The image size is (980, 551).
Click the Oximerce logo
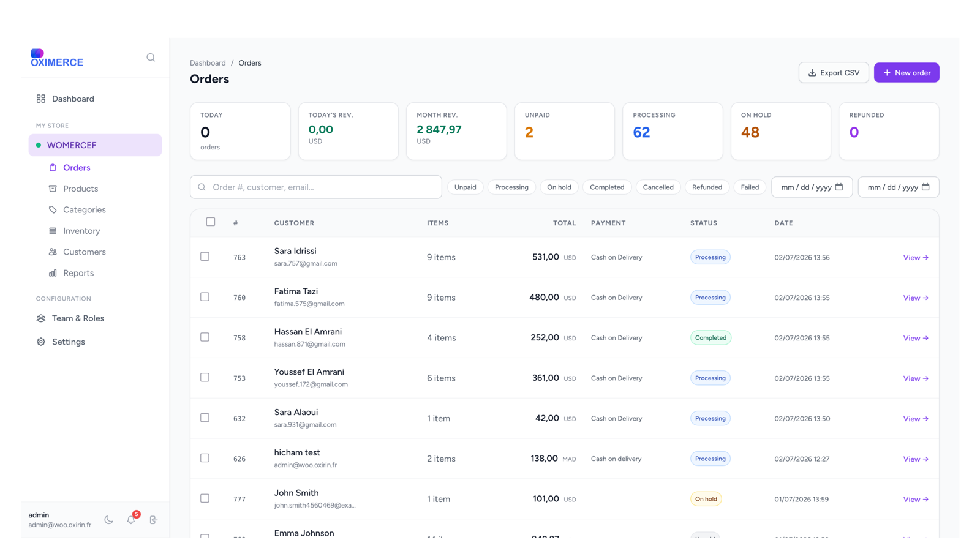click(57, 58)
